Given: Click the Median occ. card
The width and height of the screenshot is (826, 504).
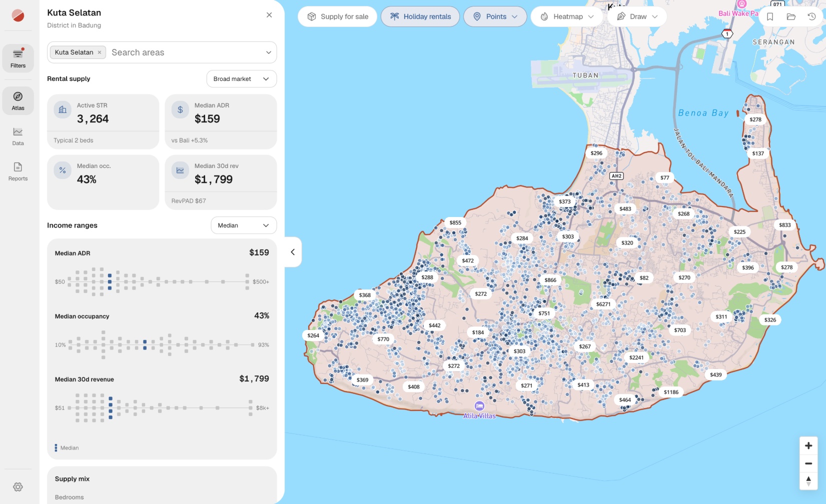Looking at the screenshot, I should [x=103, y=182].
